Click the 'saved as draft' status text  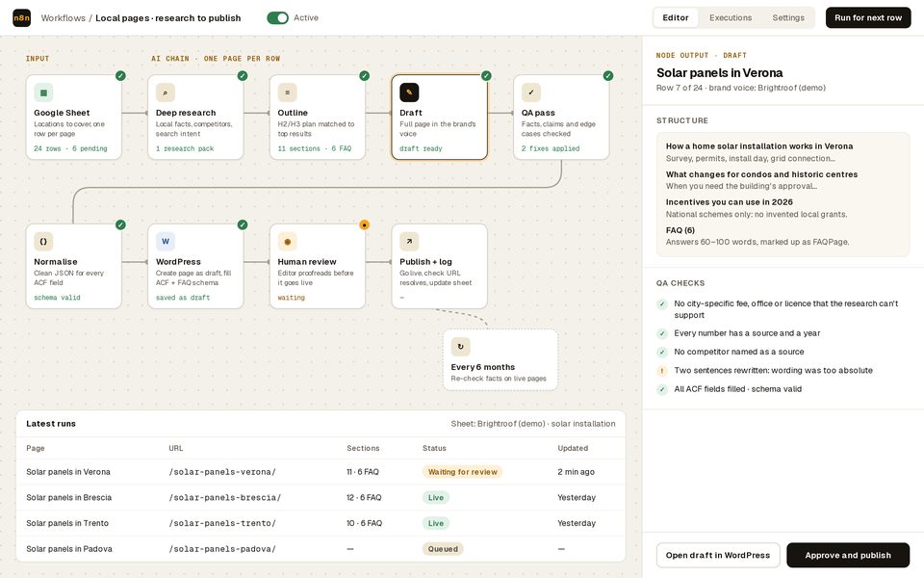(x=183, y=298)
